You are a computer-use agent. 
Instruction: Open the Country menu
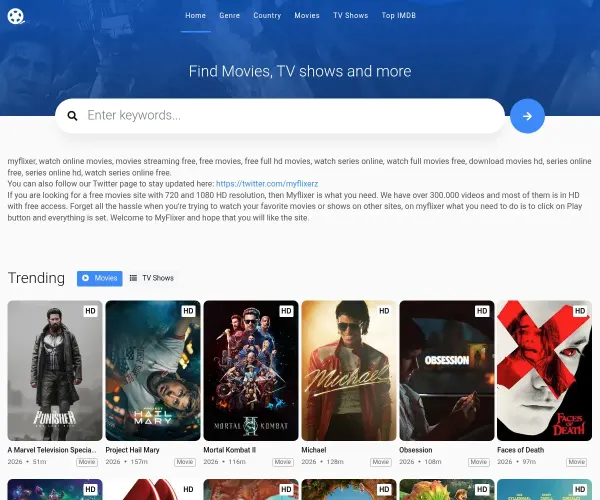click(267, 15)
